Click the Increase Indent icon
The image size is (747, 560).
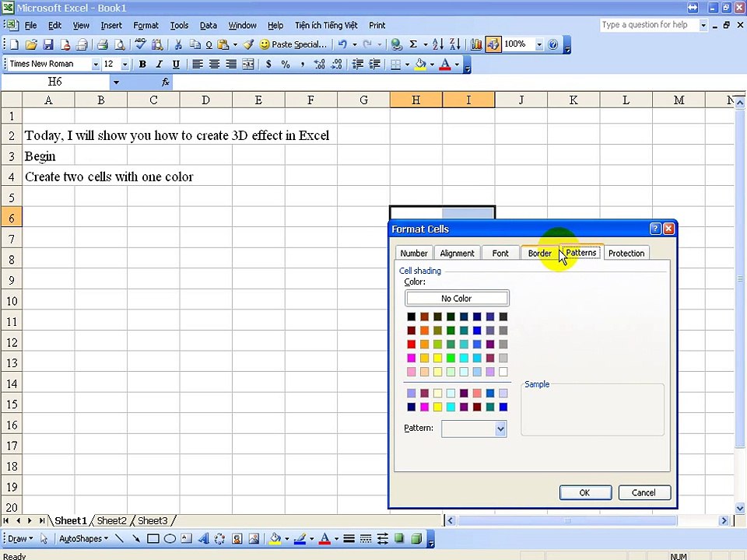[375, 65]
